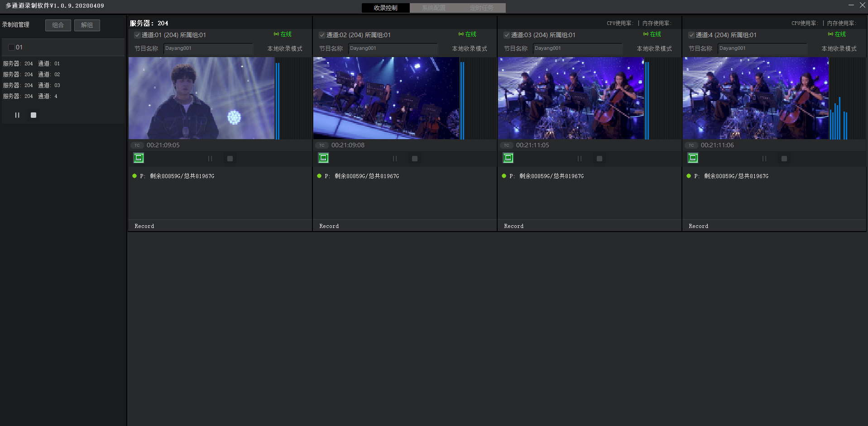Toggle the 通道:03 (204) checkbox

click(507, 35)
